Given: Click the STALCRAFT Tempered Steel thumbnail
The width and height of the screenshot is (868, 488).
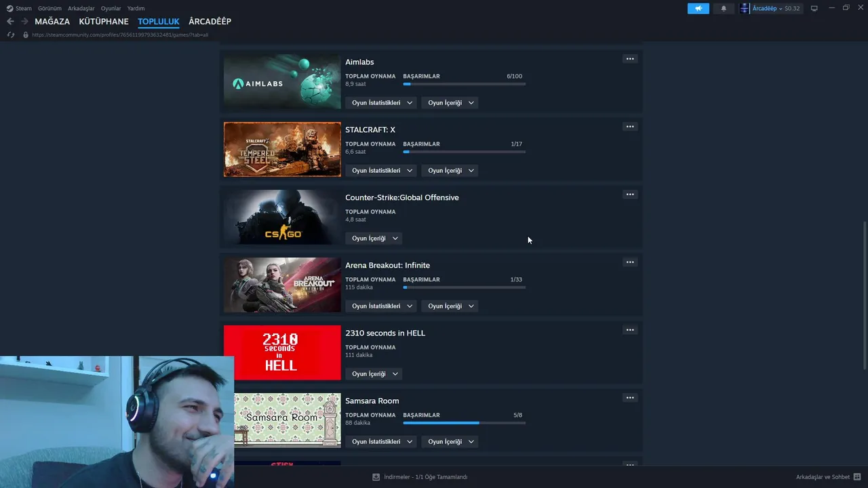Looking at the screenshot, I should pos(282,150).
